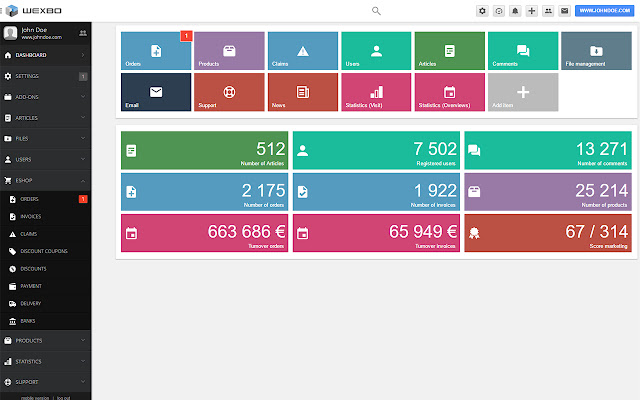Open the Users tile

(376, 51)
